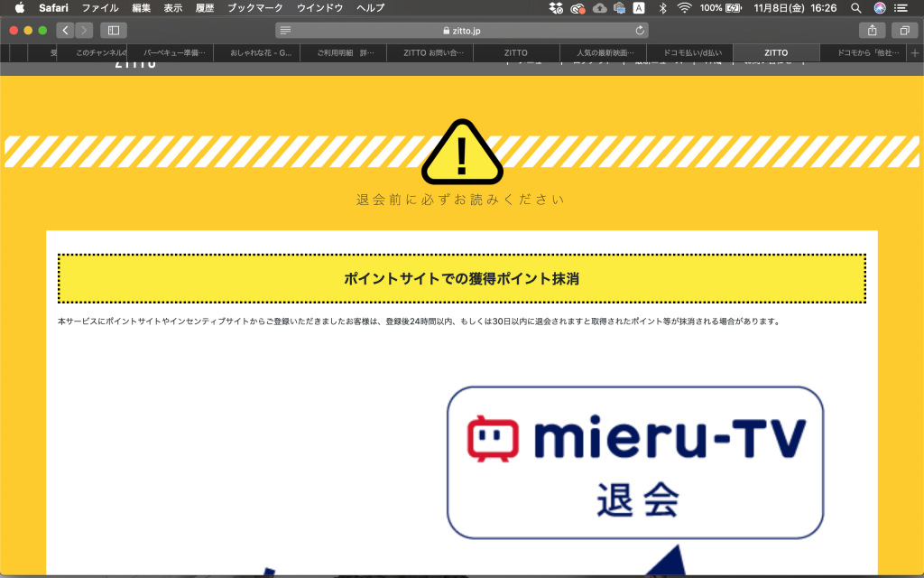This screenshot has height=578, width=924.
Task: Open Wi-Fi status menu
Action: coord(684,7)
